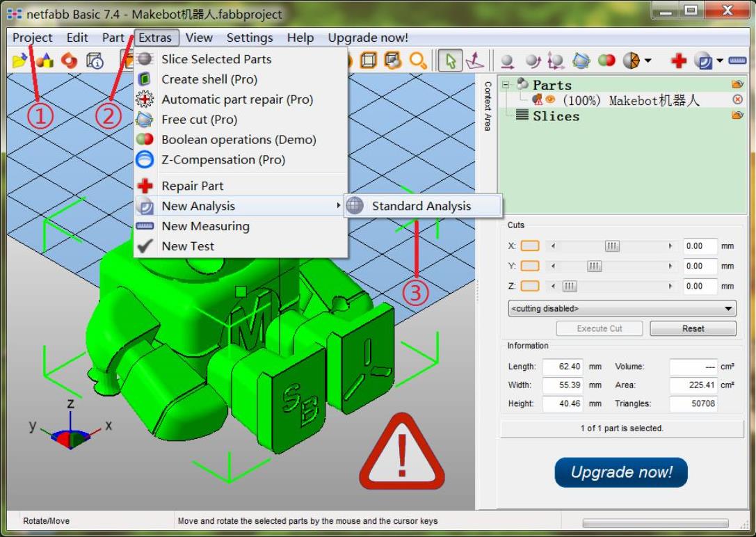This screenshot has width=756, height=537.
Task: Open dropdown arrow beside analysis icon
Action: pos(720,61)
